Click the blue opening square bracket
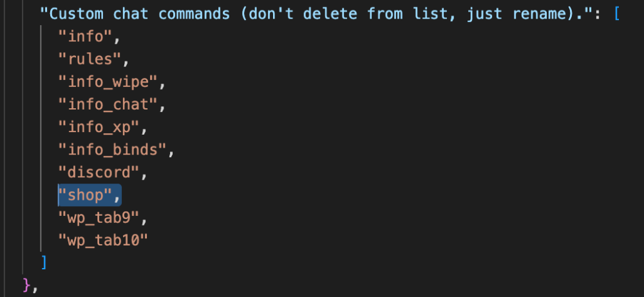Image resolution: width=644 pixels, height=297 pixels. pyautogui.click(x=617, y=14)
